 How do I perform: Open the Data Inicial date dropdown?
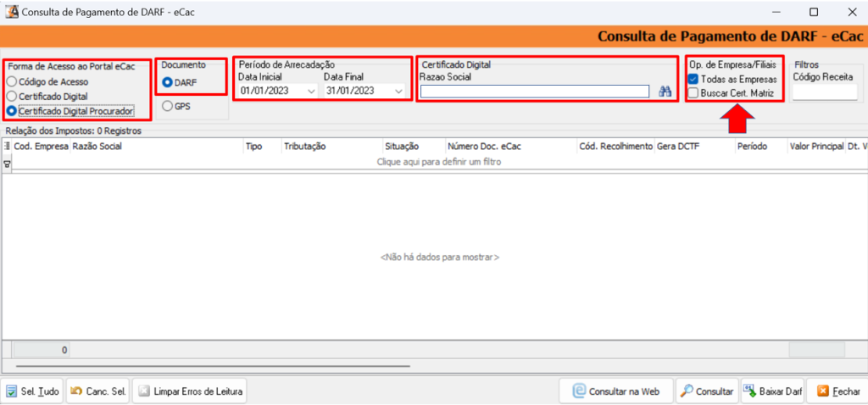[x=311, y=92]
